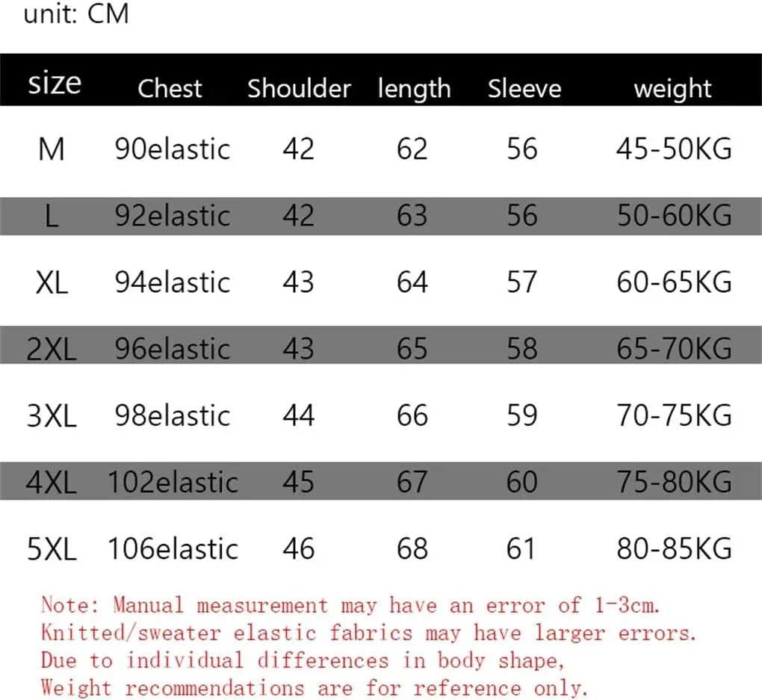This screenshot has height=700, width=762.
Task: Select the "Shoulder" header text
Action: pyautogui.click(x=299, y=88)
